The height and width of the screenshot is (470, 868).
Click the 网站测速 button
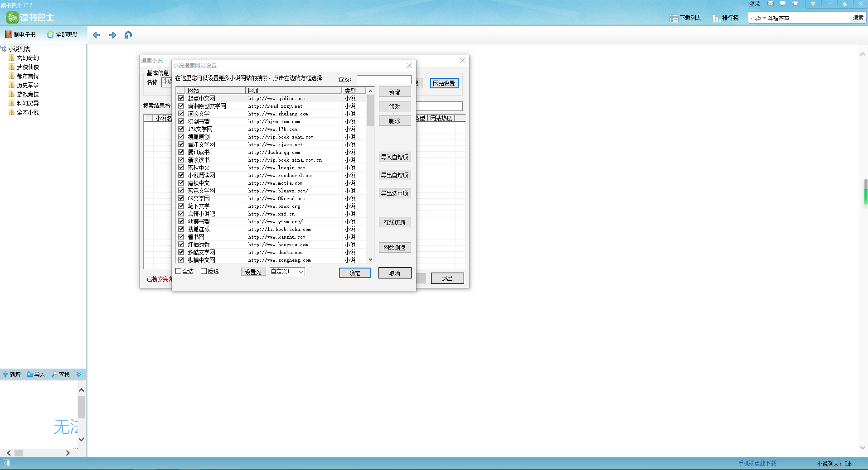point(395,248)
